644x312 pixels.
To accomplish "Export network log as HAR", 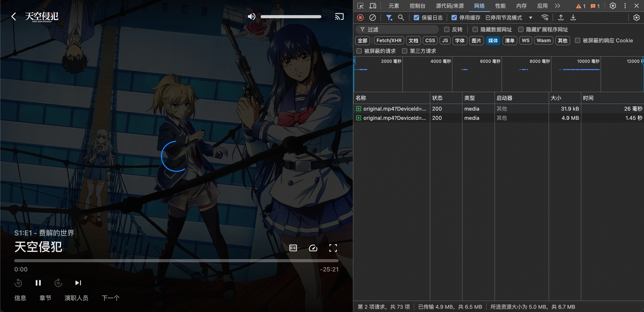I will pos(573,18).
